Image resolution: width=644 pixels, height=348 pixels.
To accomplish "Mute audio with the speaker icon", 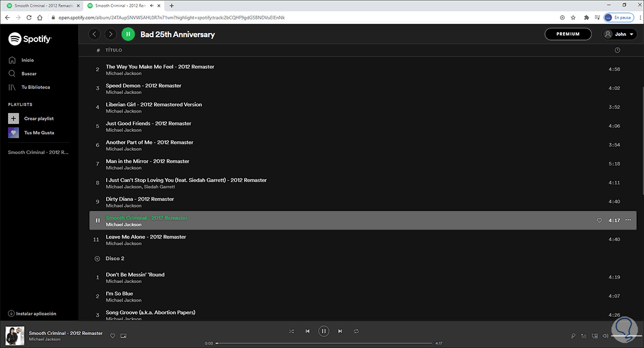I will pyautogui.click(x=605, y=336).
